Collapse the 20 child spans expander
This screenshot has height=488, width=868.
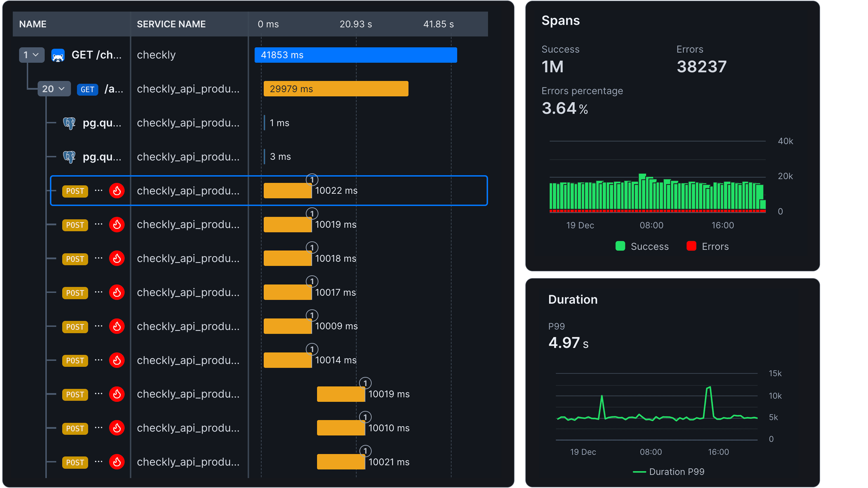coord(54,89)
